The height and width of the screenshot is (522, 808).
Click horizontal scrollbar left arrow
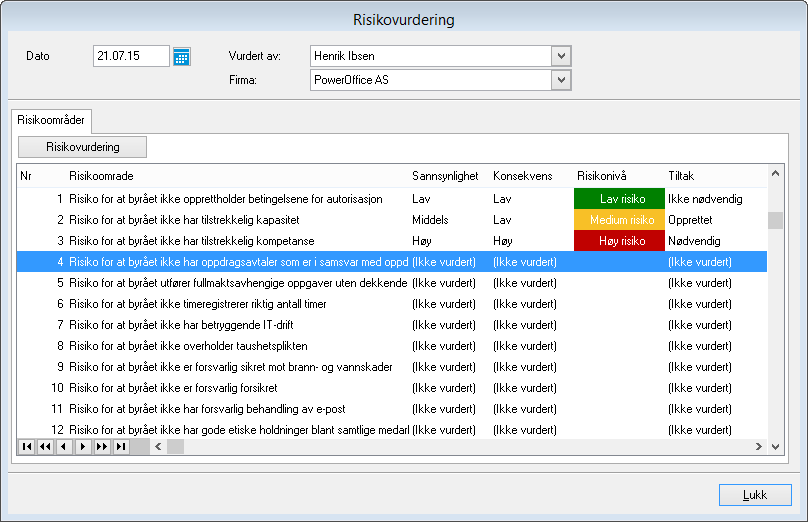pyautogui.click(x=158, y=446)
